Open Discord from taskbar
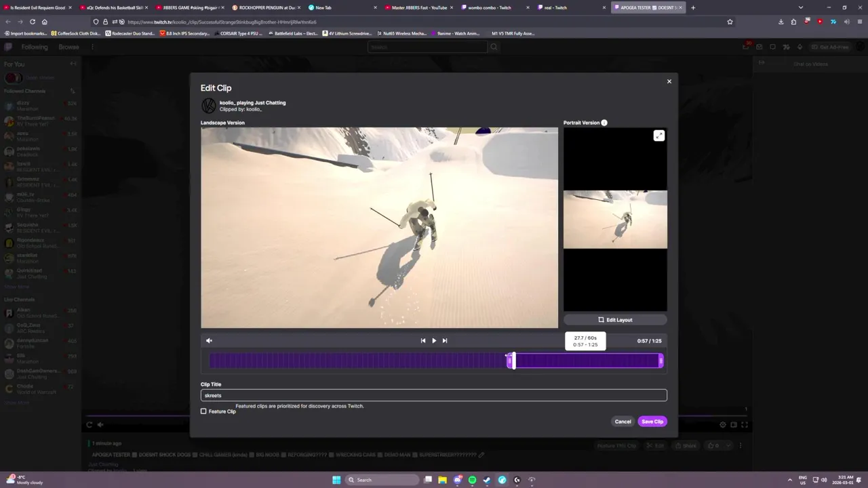The height and width of the screenshot is (488, 868). click(457, 480)
